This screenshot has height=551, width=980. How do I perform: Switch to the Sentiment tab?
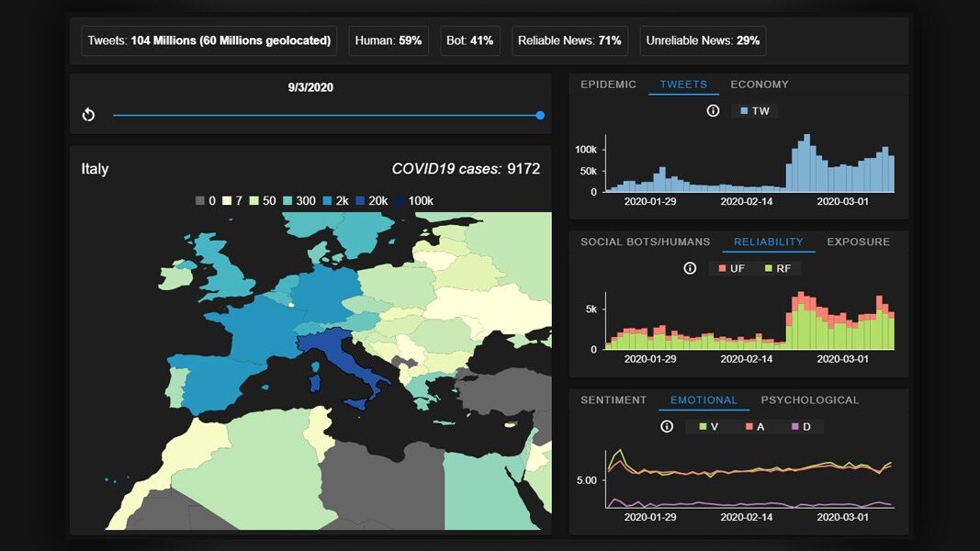614,400
